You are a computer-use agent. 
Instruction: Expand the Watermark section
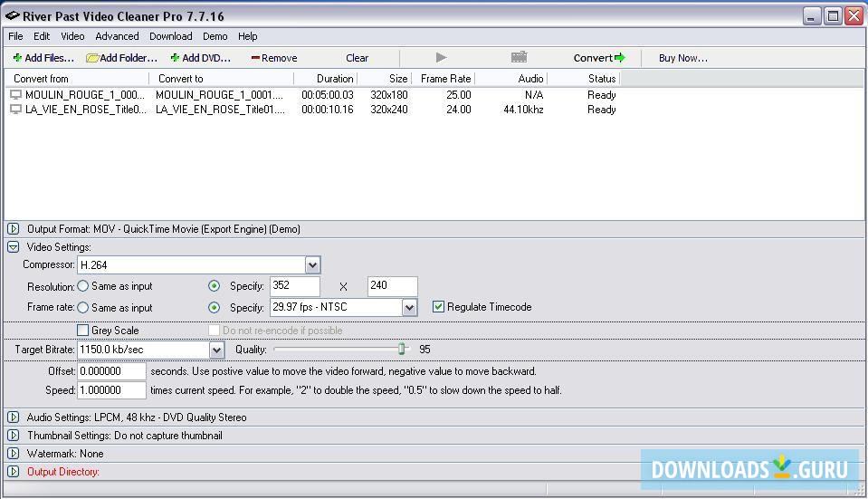click(14, 454)
